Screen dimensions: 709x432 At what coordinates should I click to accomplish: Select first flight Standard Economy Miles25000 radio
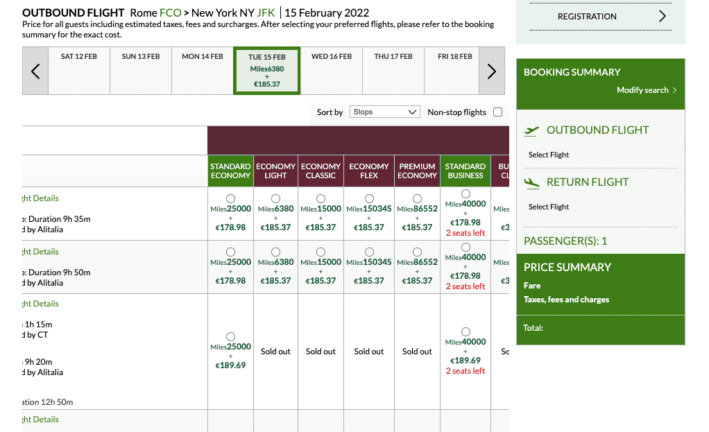click(231, 198)
